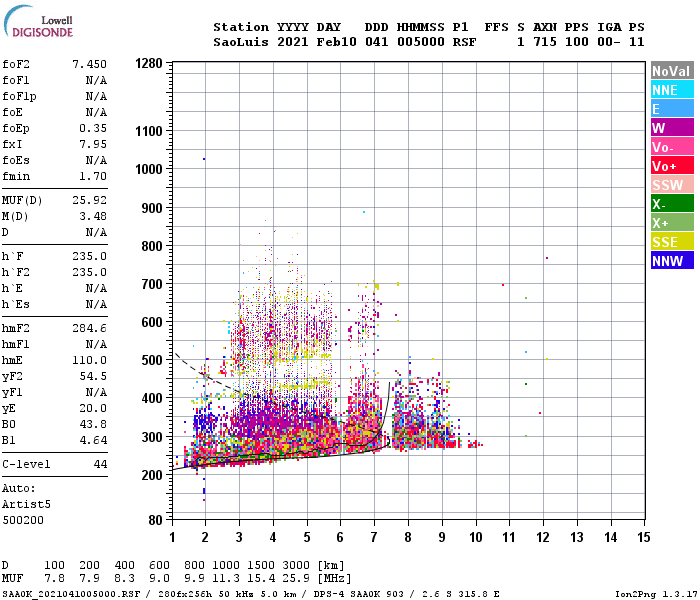Select the X- dark green swatch
The height and width of the screenshot is (600, 700).
pyautogui.click(x=672, y=204)
